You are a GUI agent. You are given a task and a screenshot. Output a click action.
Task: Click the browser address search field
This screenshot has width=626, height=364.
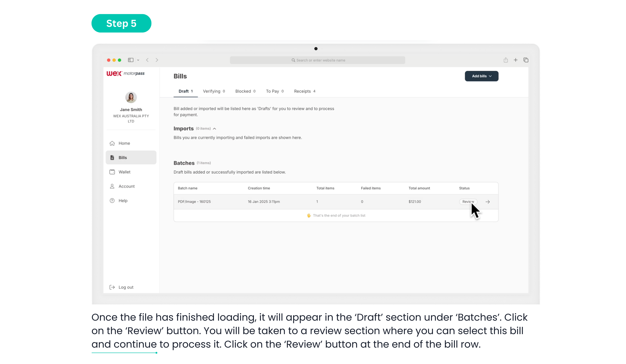coord(317,60)
